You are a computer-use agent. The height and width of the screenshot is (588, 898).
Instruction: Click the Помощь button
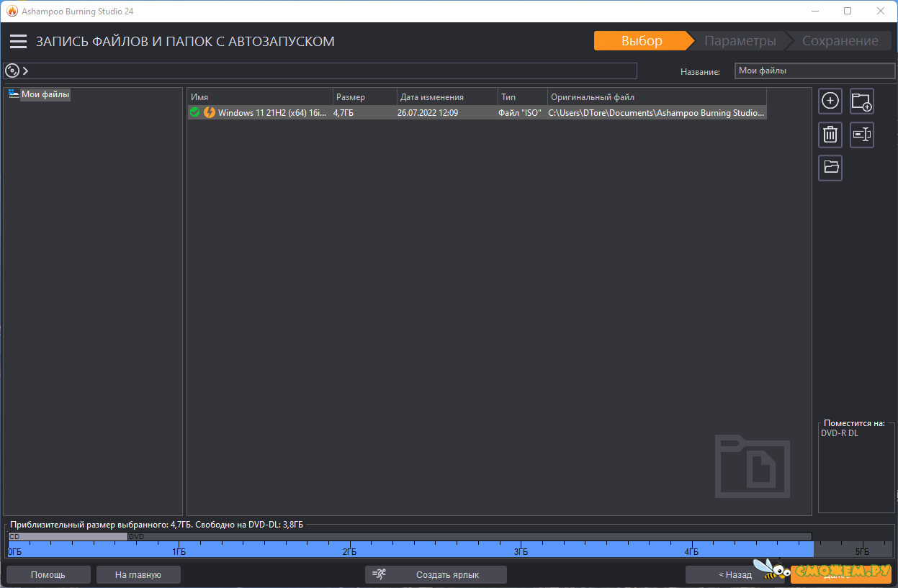[x=48, y=574]
